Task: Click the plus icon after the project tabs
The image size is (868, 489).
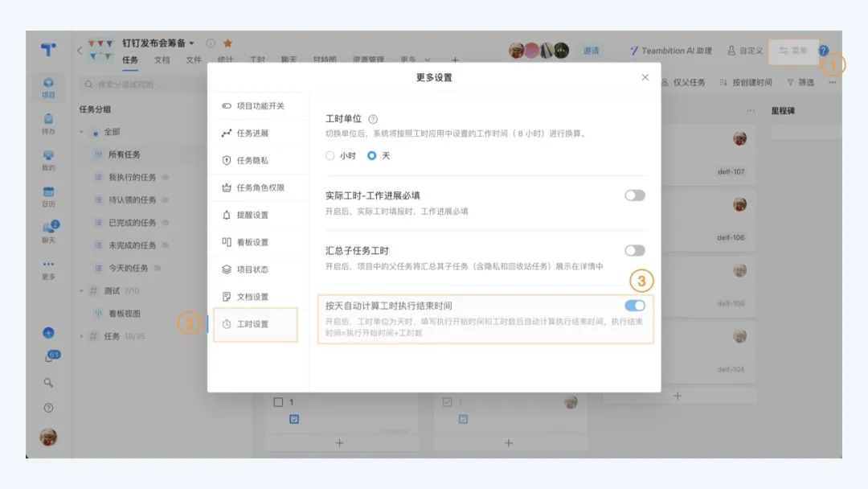Action: (x=455, y=60)
